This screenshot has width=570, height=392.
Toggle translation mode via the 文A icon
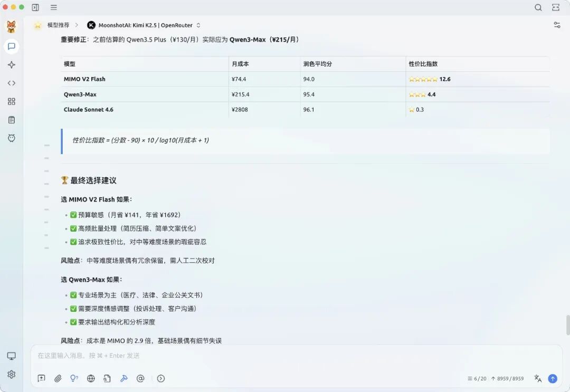(x=537, y=378)
